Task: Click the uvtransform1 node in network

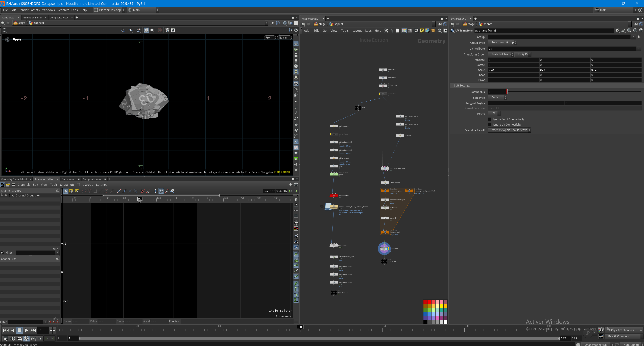Action: pyautogui.click(x=384, y=248)
